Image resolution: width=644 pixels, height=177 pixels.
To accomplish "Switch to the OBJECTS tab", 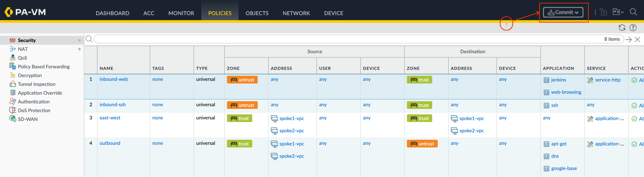I will click(257, 13).
